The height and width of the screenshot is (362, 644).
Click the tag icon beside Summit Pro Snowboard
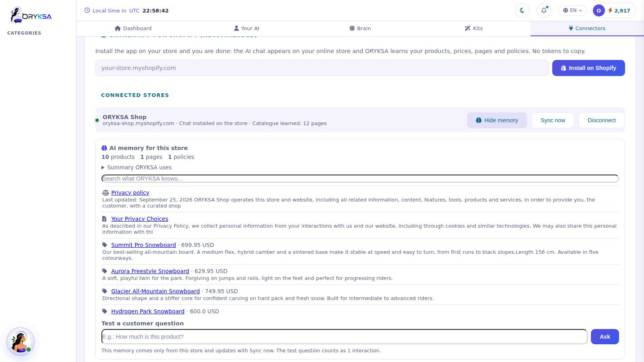coord(105,245)
